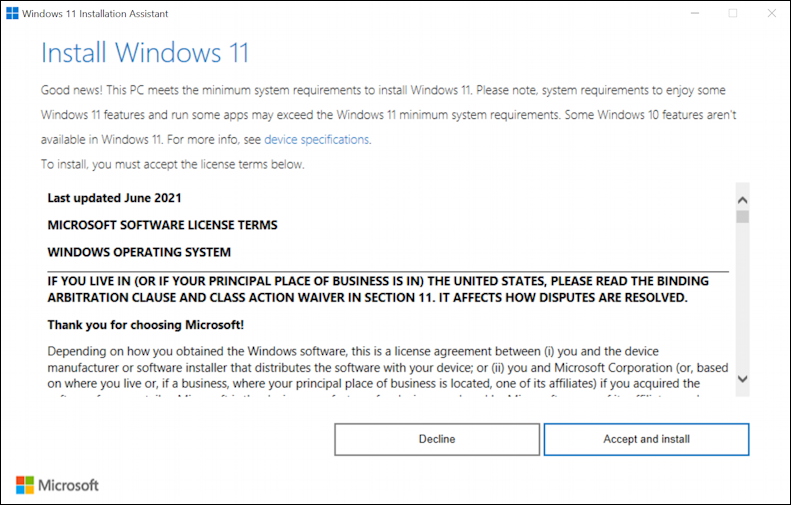This screenshot has height=505, width=791.
Task: Click 'Thank you for choosing Microsoft!' text
Action: (146, 325)
